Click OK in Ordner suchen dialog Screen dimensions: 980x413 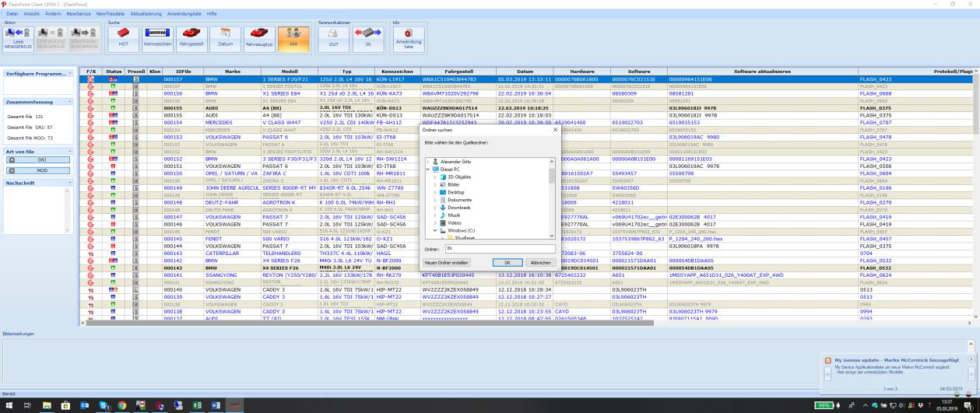507,262
